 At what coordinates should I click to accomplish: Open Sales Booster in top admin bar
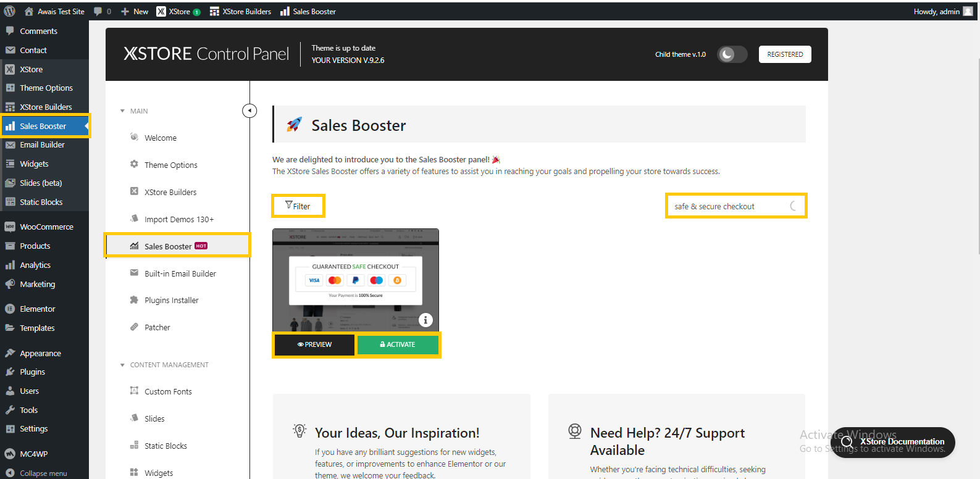pos(308,11)
